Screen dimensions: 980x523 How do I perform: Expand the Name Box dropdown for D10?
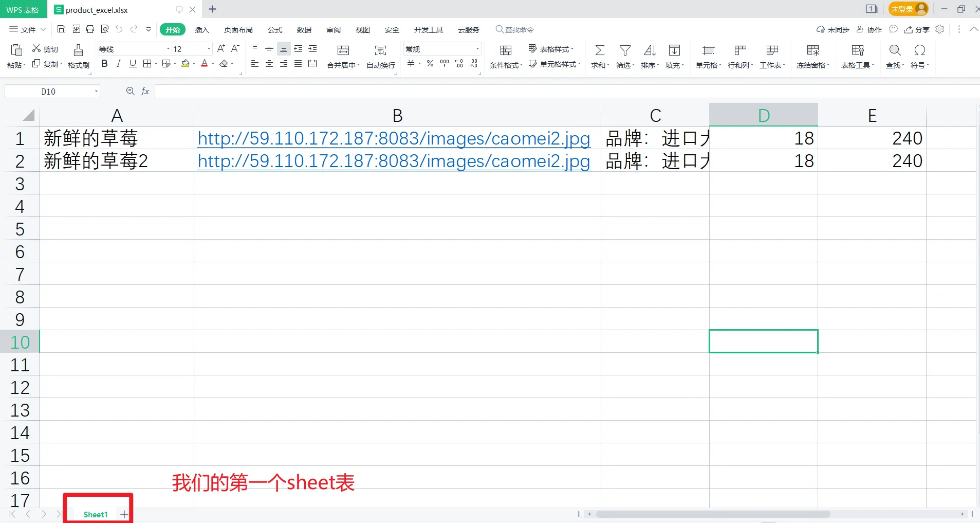tap(96, 92)
